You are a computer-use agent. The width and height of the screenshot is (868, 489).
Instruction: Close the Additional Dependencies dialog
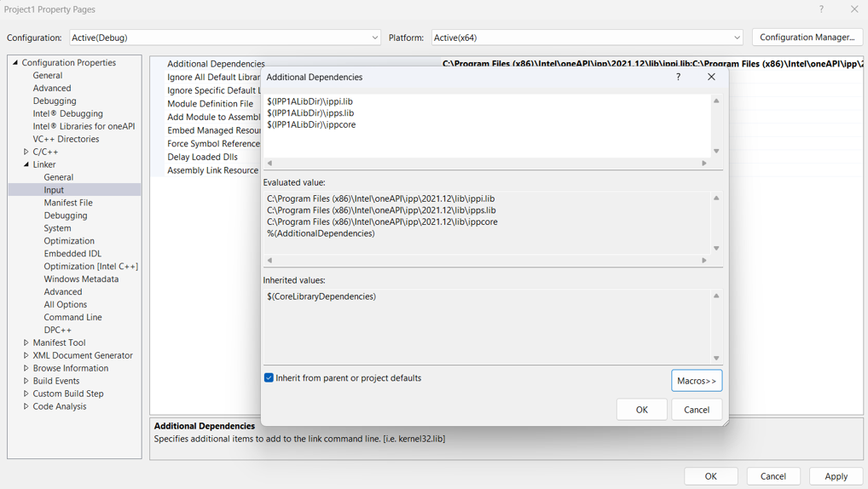711,77
